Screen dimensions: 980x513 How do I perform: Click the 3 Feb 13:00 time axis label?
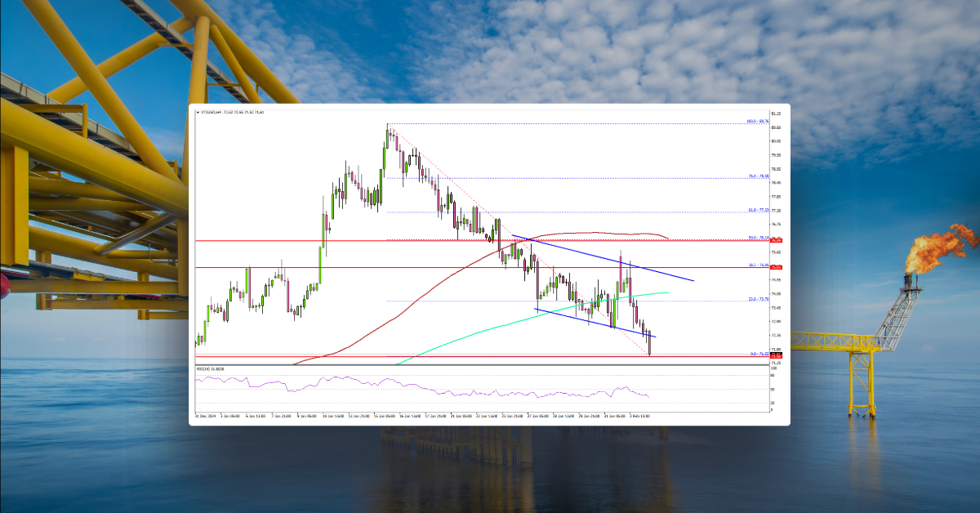tap(640, 415)
